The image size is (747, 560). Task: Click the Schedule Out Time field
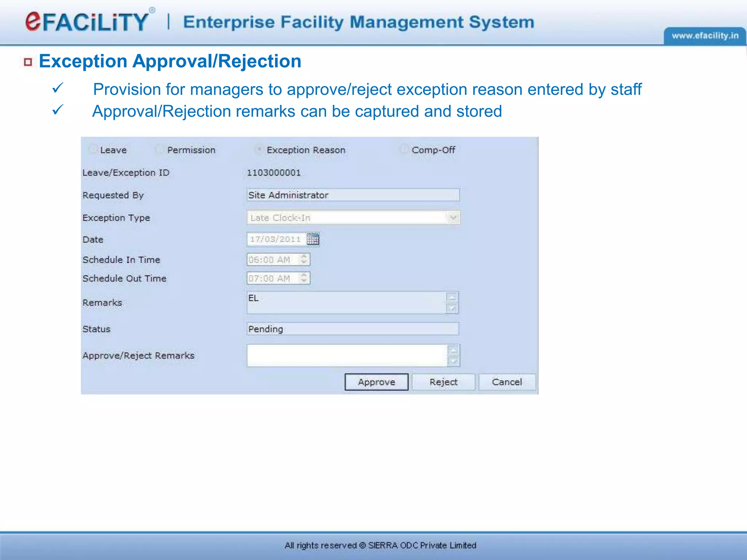(x=278, y=278)
